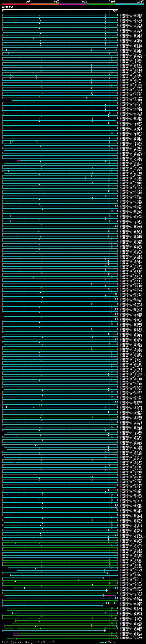Click the UniRef100_A9TYR6 hit name
The image size is (146, 644).
131,72
